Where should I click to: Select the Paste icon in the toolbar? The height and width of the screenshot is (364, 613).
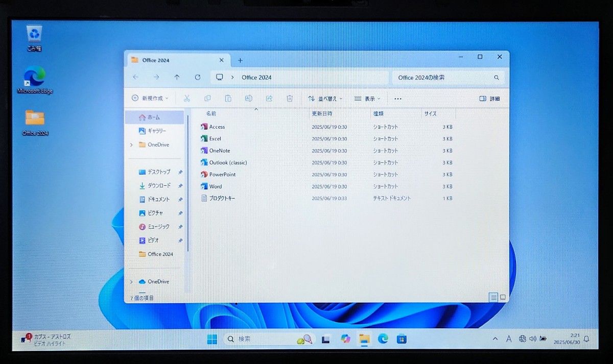[x=228, y=98]
